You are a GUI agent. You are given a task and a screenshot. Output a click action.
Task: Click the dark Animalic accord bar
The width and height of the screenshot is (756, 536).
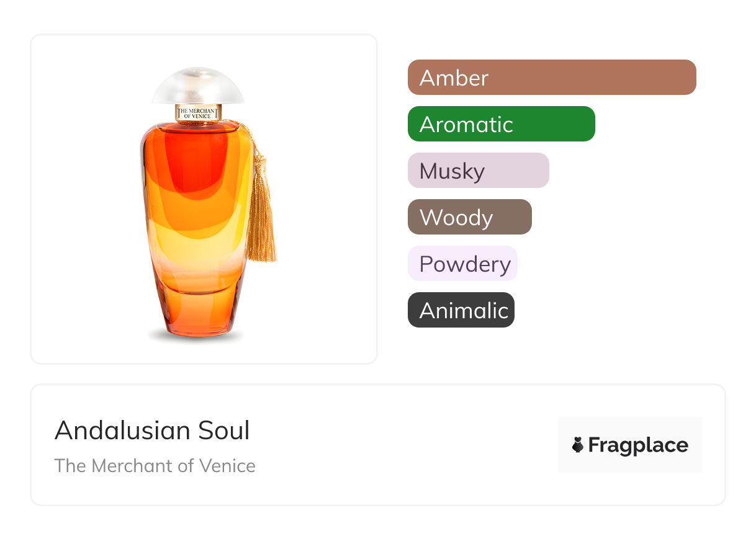point(461,310)
